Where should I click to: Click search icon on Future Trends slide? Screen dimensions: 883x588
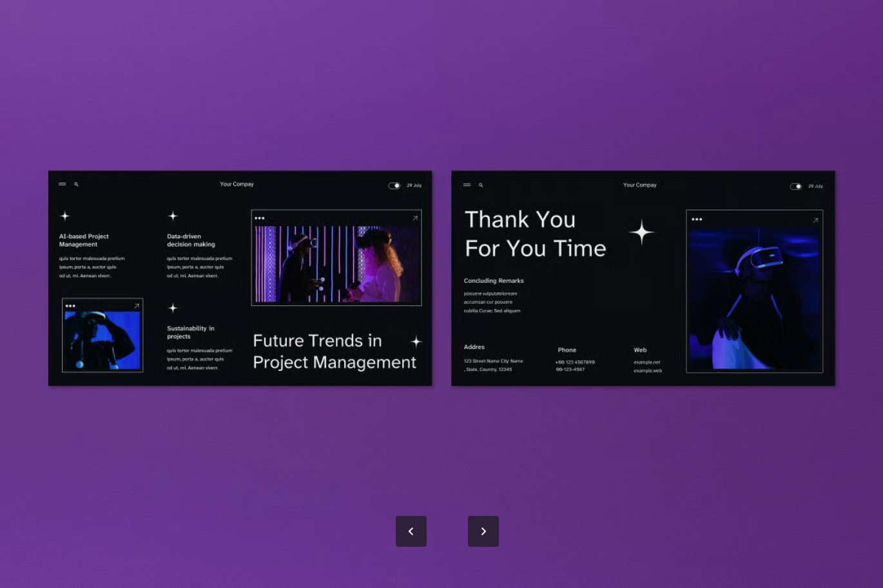(x=76, y=184)
